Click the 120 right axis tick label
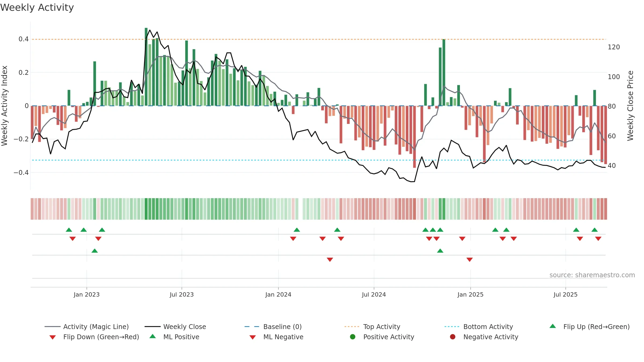Screen dimensions: 644x362 [x=614, y=47]
